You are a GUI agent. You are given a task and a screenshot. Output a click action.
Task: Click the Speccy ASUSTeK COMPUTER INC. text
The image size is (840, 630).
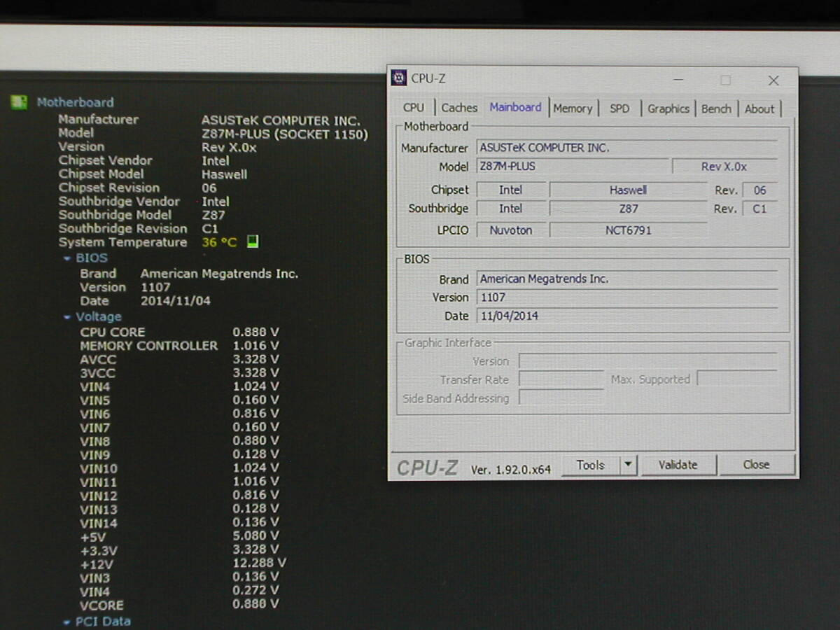pos(281,120)
